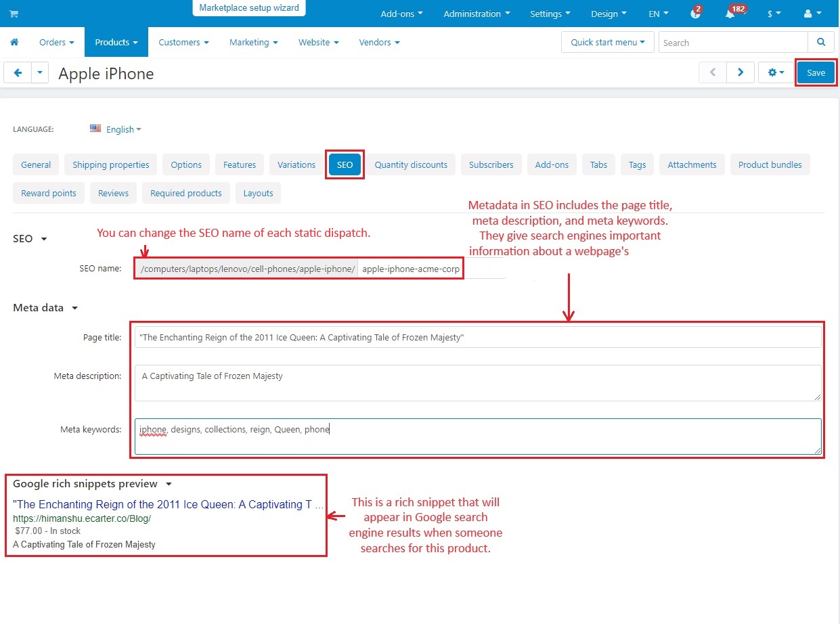Open the Marketing menu
The width and height of the screenshot is (840, 624).
coord(254,42)
